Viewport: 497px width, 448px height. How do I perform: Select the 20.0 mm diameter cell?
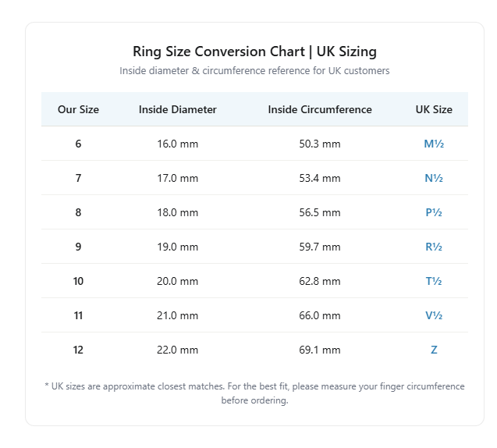178,281
